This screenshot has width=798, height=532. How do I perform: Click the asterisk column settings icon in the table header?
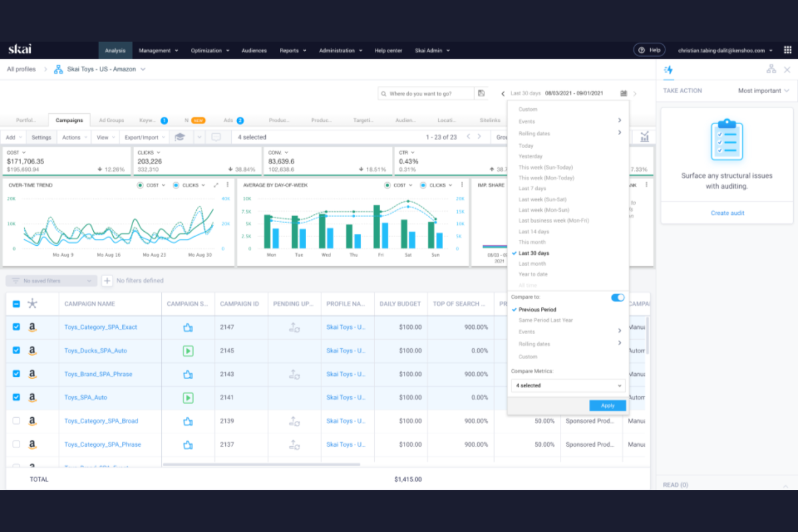32,303
